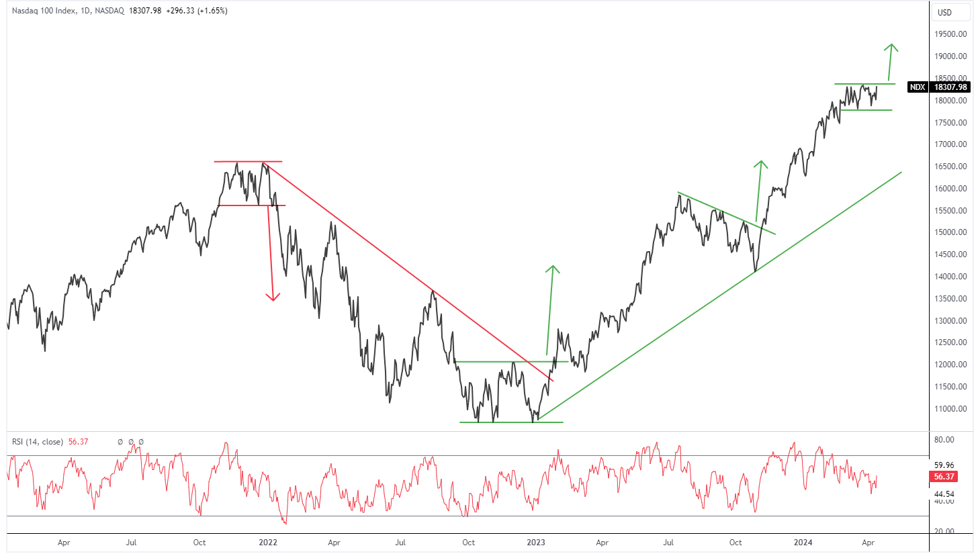Screen dimensions: 980x556
Task: Click the red 56.37 RSI axis label
Action: click(944, 477)
